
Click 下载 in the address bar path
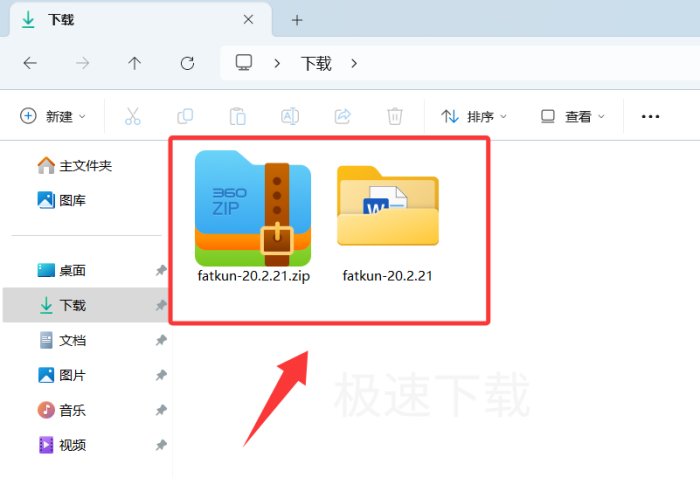click(x=316, y=63)
